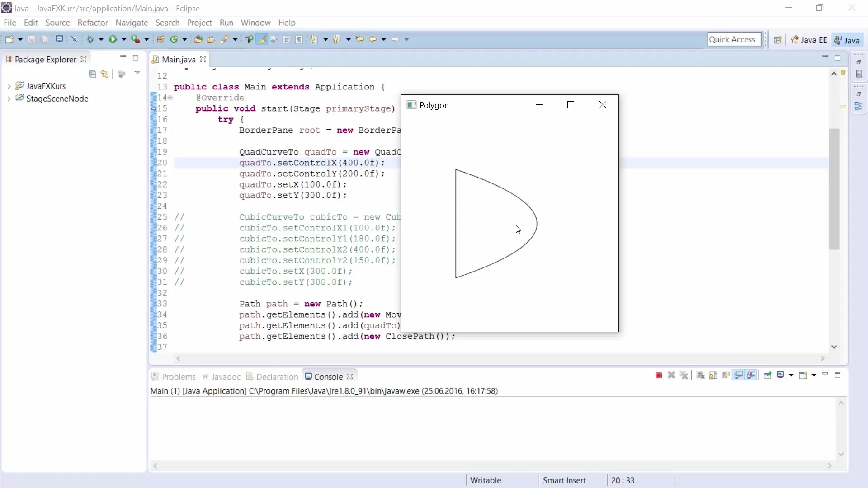868x488 pixels.
Task: Open Back history dropdown arrow
Action: point(384,39)
